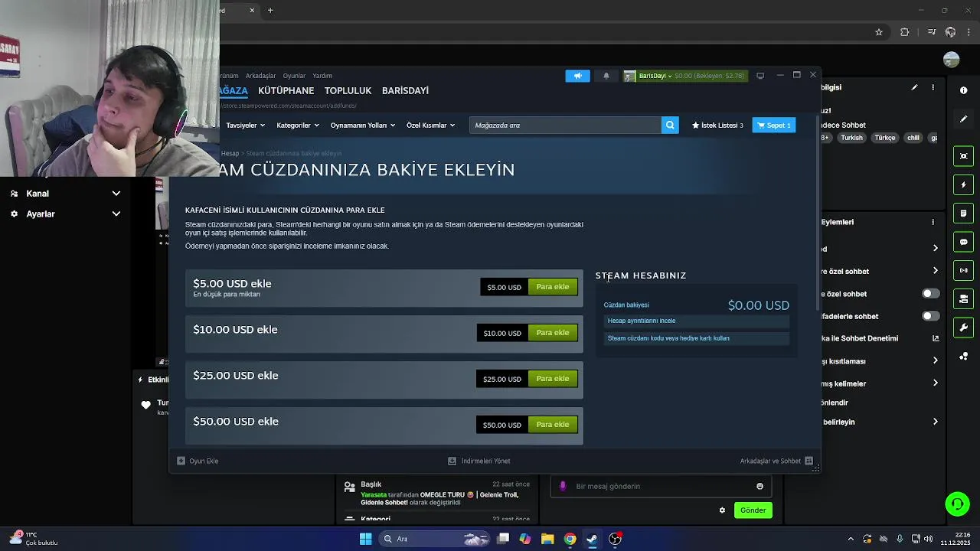
Task: Click the Steam Big Picture mode icon
Action: (x=760, y=76)
